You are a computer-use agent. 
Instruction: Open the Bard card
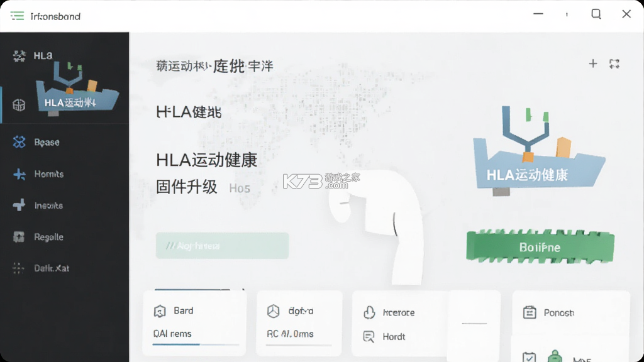(x=195, y=323)
